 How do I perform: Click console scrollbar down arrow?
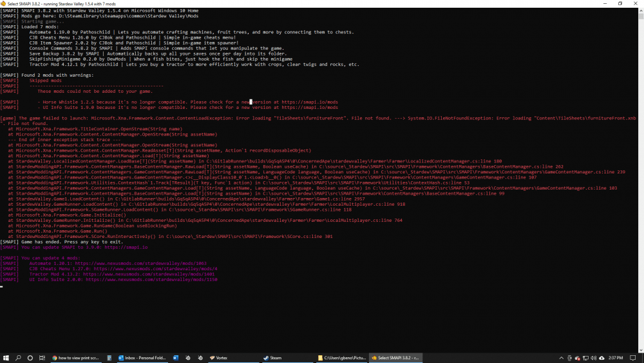pyautogui.click(x=641, y=350)
